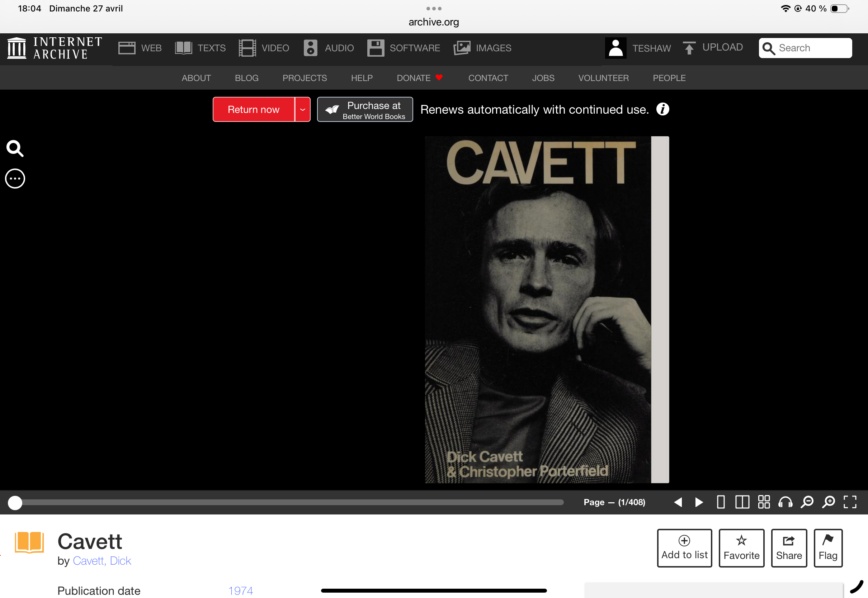Tap the battery status indicator
Screen dimensions: 868x598
point(840,8)
